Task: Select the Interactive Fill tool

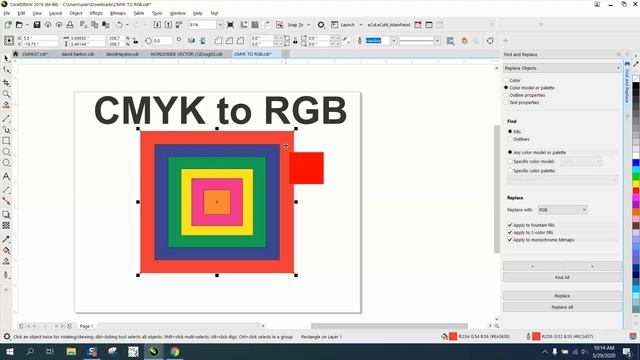Action: (6, 250)
